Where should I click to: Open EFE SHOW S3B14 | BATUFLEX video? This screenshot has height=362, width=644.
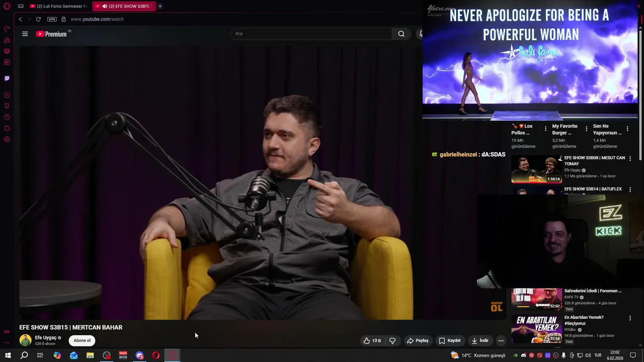coord(593,189)
